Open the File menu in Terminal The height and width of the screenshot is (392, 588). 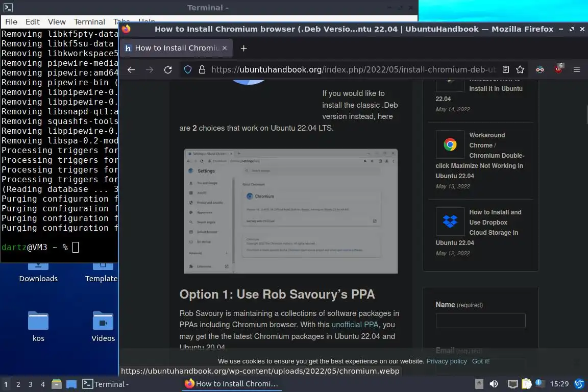tap(11, 22)
